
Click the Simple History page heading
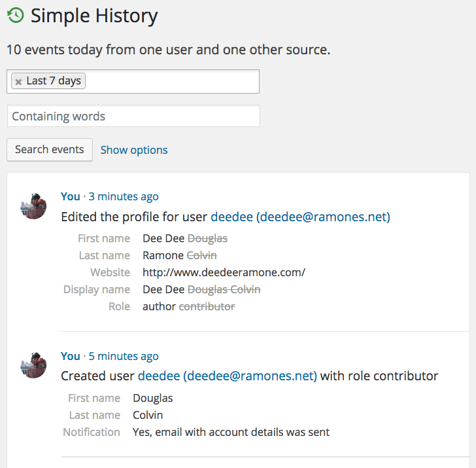[x=94, y=16]
